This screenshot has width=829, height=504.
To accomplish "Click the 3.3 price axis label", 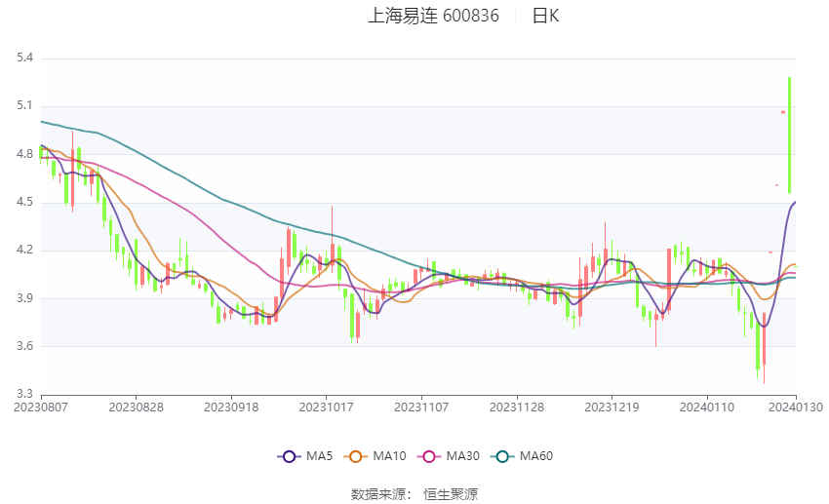I will point(24,394).
